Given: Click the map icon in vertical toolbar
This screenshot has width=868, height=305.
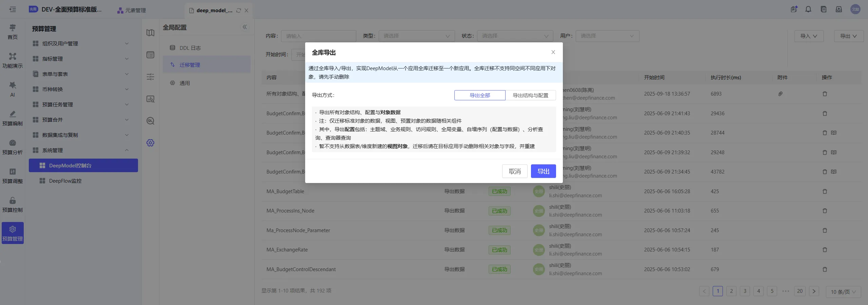Looking at the screenshot, I should (x=150, y=33).
